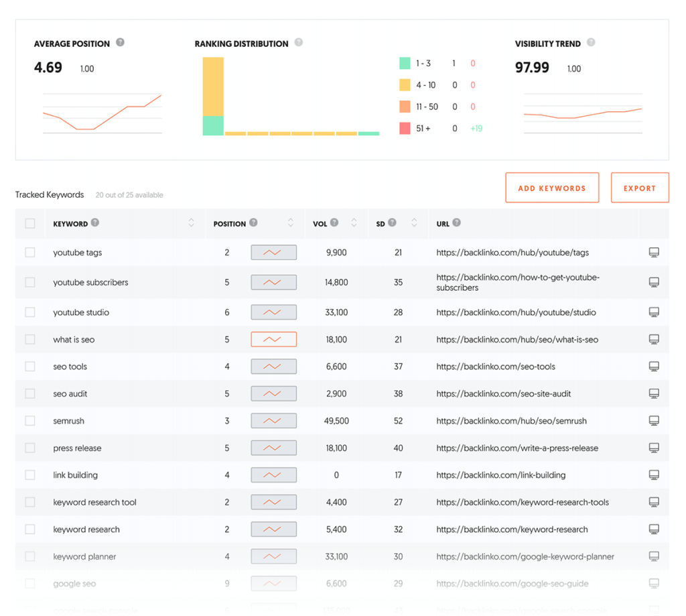
Task: Tick the checkbox for press release keyword
Action: (x=30, y=448)
